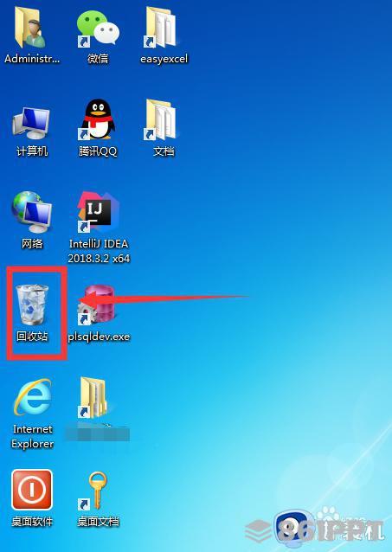Click the Computer (计算机) desktop icon

pos(31,123)
